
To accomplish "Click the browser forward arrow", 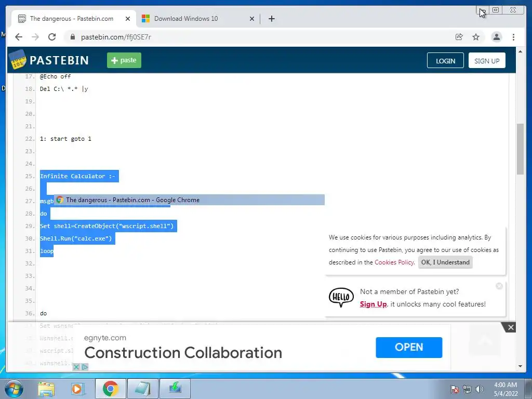I will point(35,37).
